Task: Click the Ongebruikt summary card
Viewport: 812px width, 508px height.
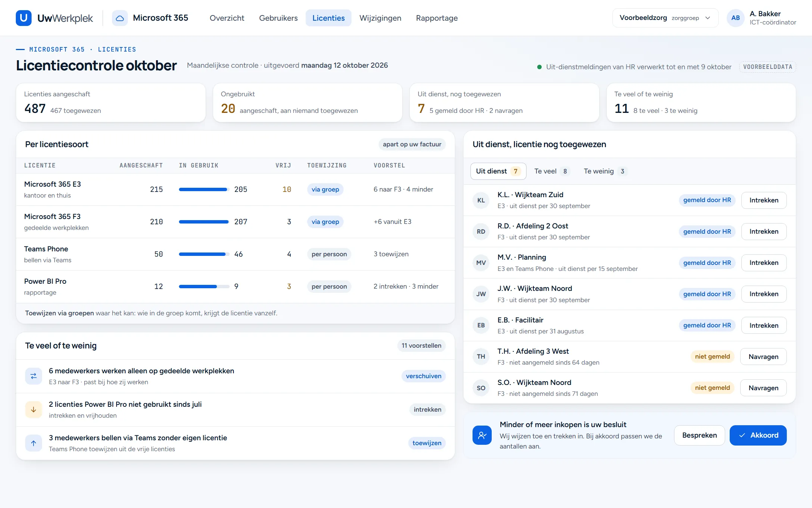Action: (308, 102)
